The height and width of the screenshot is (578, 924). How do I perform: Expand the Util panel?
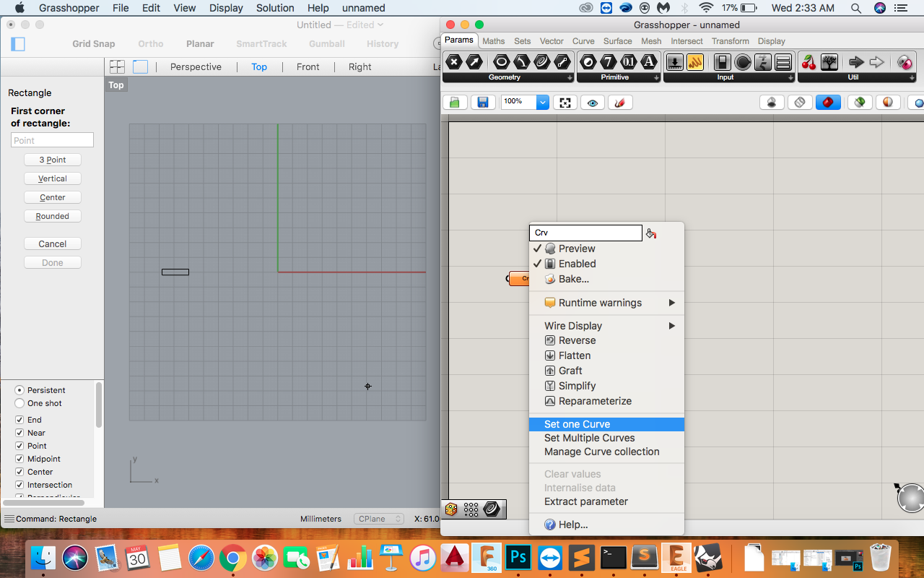click(912, 77)
